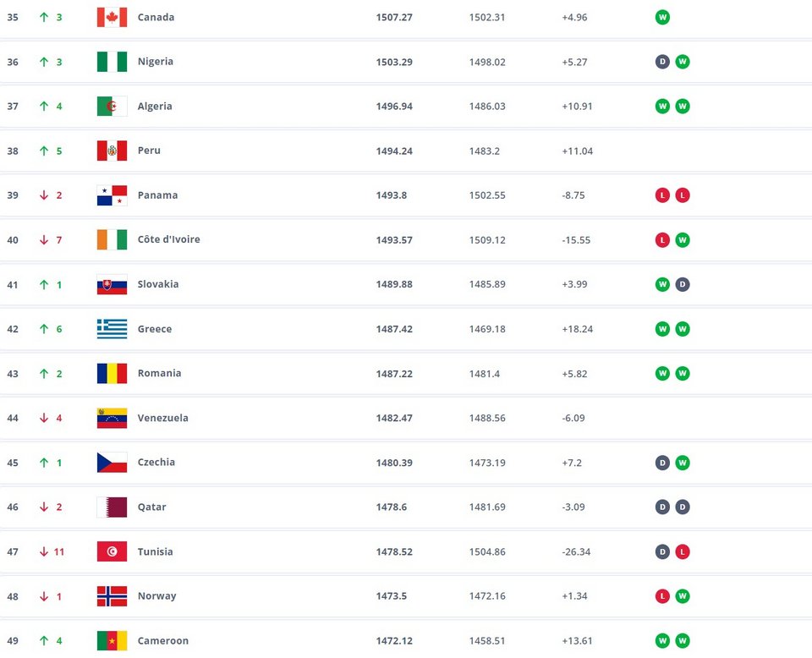Click Tunisia's down arrow rank change
The image size is (812, 658).
(44, 551)
